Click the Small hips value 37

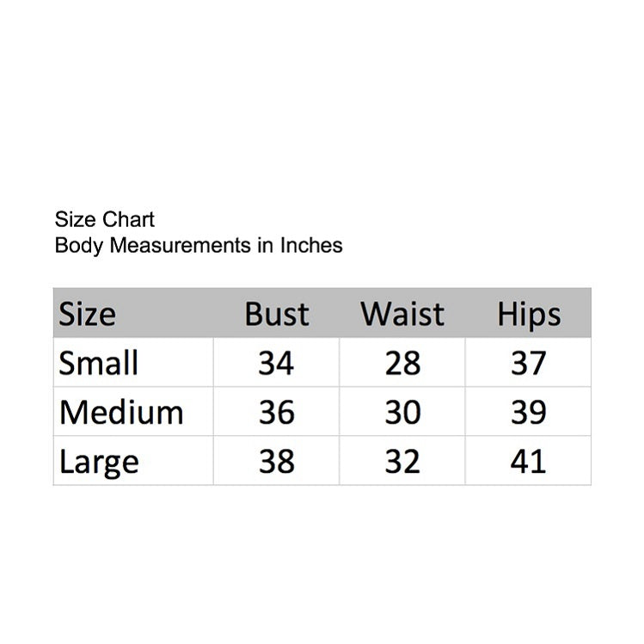pyautogui.click(x=528, y=364)
